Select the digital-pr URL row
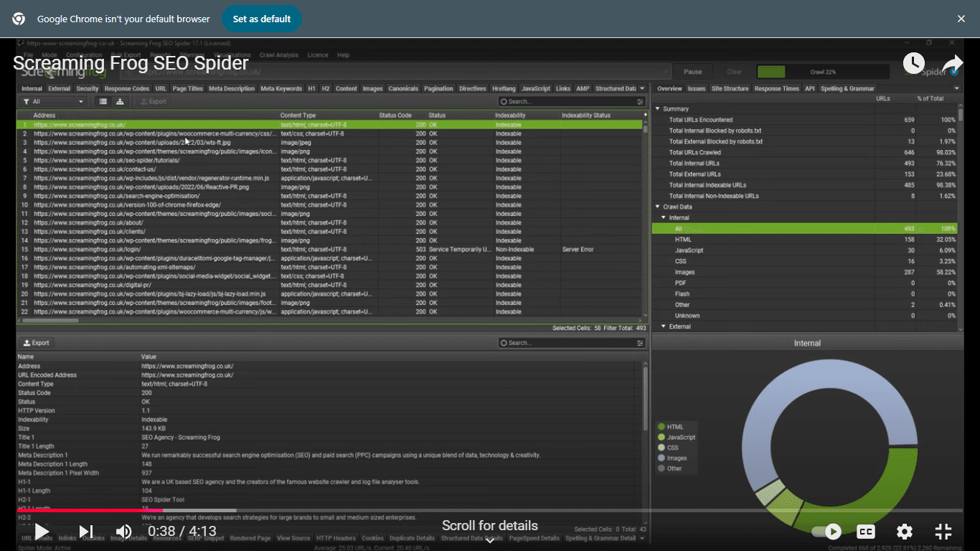Image resolution: width=980 pixels, height=551 pixels. coord(329,285)
